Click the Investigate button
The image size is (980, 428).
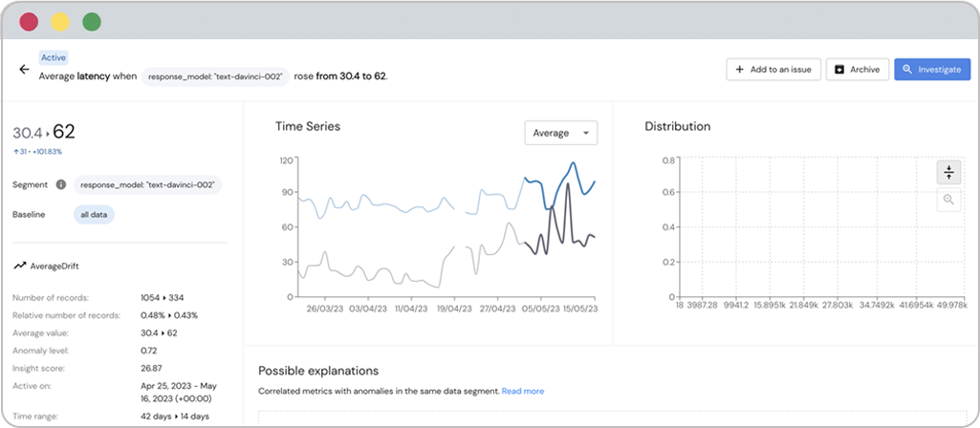[932, 70]
